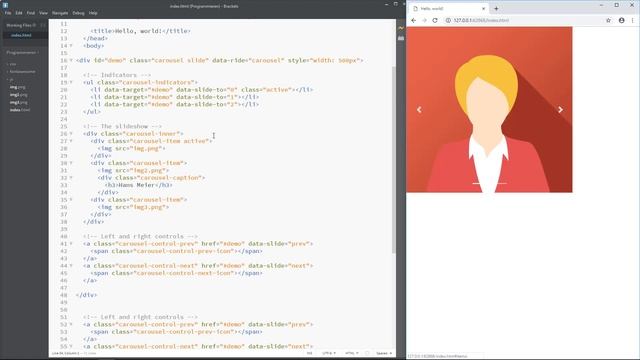Open the HTML language dropdown

pyautogui.click(x=351, y=353)
